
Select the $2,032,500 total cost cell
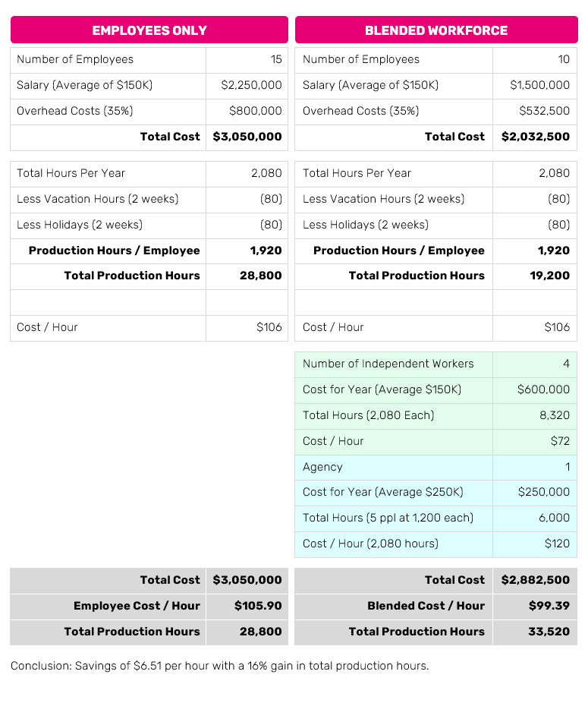(x=535, y=137)
